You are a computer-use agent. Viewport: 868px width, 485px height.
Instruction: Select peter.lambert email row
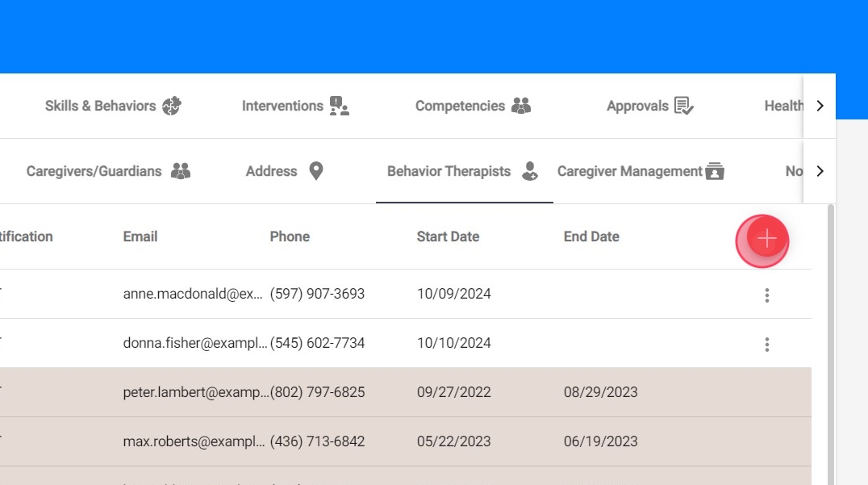click(194, 392)
